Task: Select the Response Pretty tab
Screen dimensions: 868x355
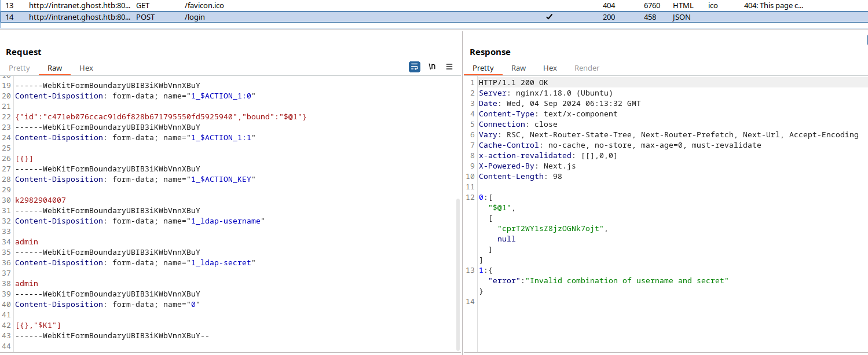Action: (x=483, y=68)
